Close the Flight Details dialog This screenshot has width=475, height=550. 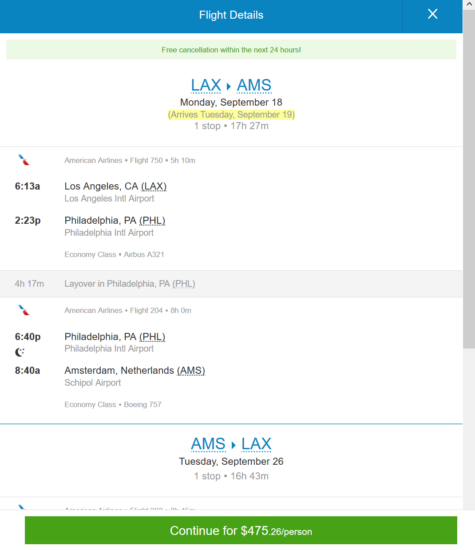click(432, 14)
